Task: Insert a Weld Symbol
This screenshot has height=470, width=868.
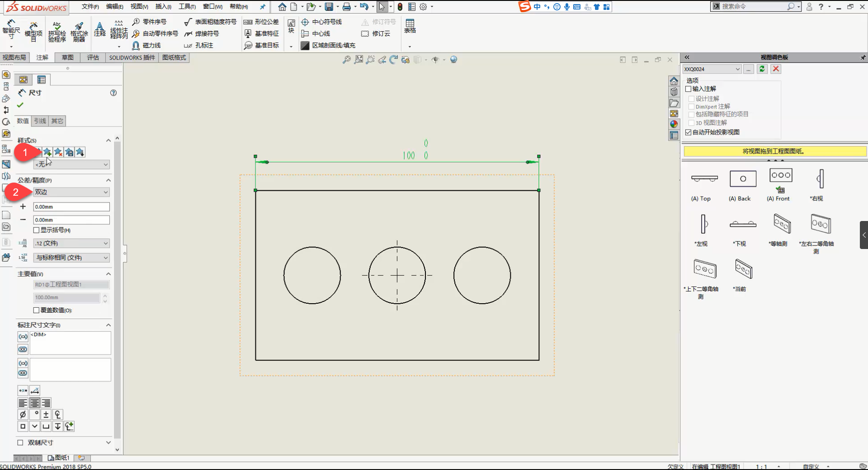Action: pyautogui.click(x=202, y=33)
